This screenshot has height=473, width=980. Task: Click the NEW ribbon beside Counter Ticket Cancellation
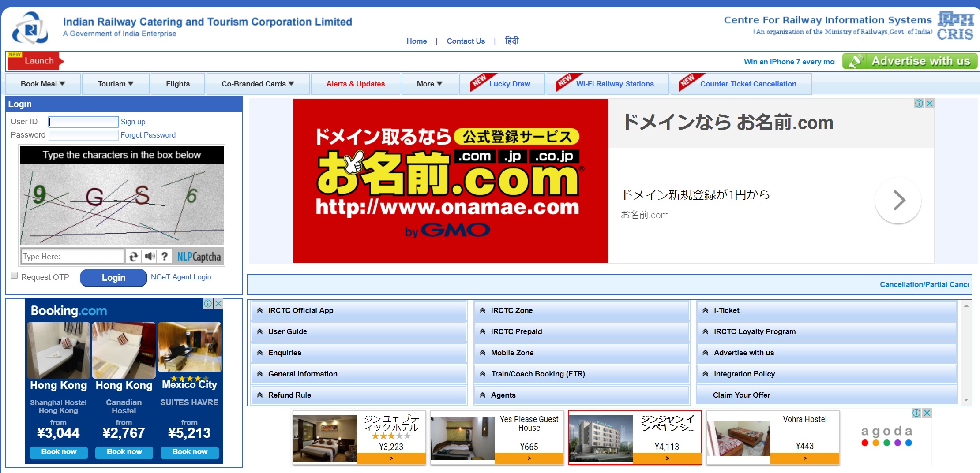click(691, 82)
